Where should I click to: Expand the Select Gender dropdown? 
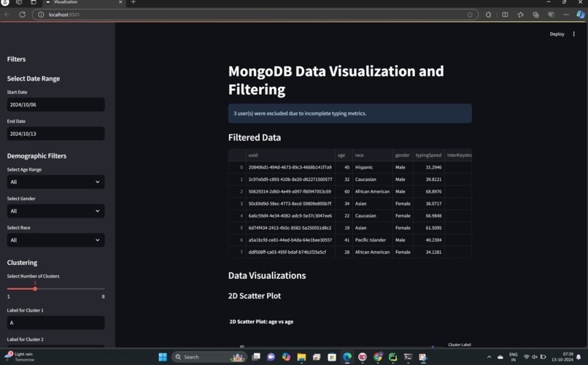[x=56, y=211]
